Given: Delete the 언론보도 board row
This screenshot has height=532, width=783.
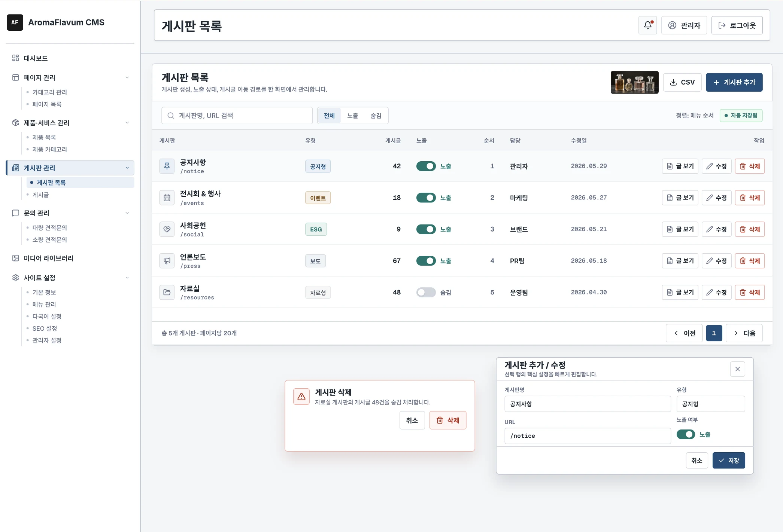Looking at the screenshot, I should (x=750, y=261).
